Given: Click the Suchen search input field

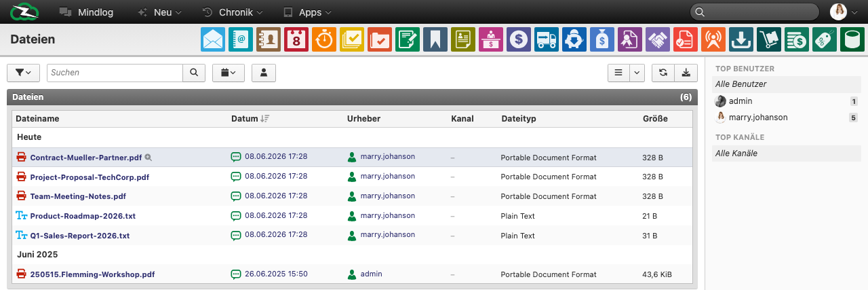Looking at the screenshot, I should click(x=114, y=73).
